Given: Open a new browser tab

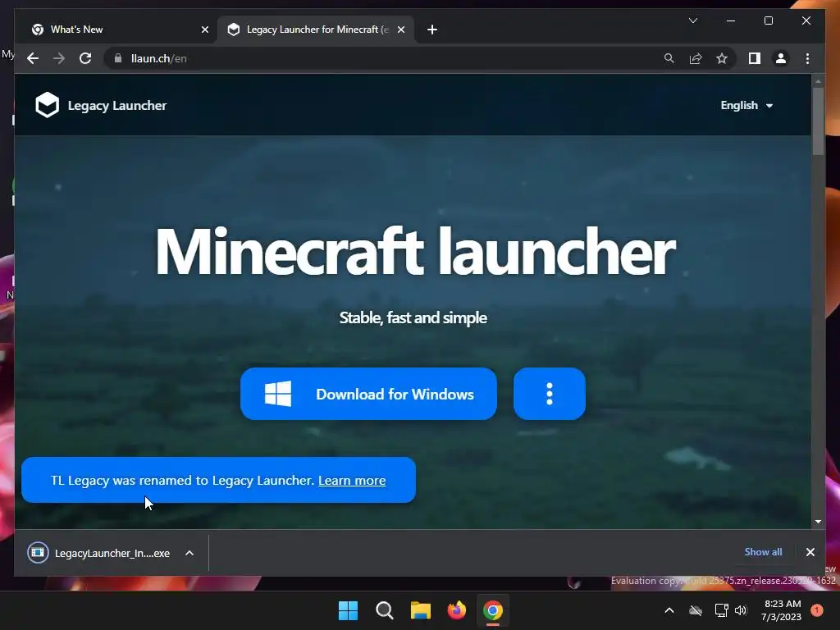Looking at the screenshot, I should [431, 30].
